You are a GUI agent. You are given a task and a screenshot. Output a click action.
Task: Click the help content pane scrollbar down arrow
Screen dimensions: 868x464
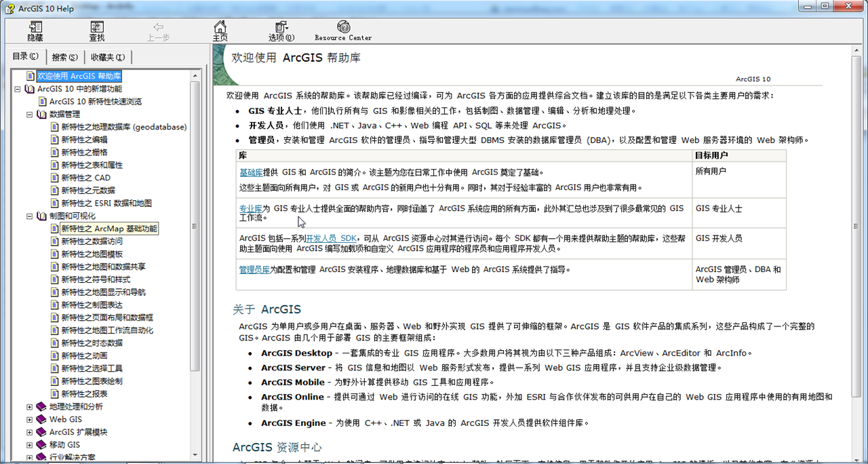pos(857,458)
